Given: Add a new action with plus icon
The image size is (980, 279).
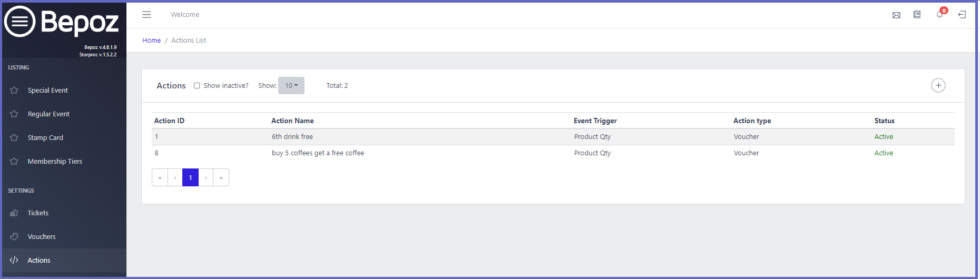Looking at the screenshot, I should (938, 85).
